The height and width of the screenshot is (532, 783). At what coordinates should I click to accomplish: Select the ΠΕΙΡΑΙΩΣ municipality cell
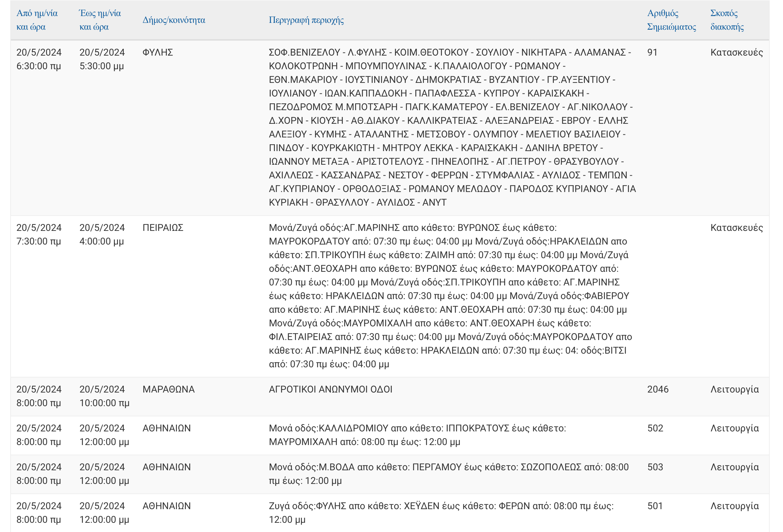click(x=163, y=228)
